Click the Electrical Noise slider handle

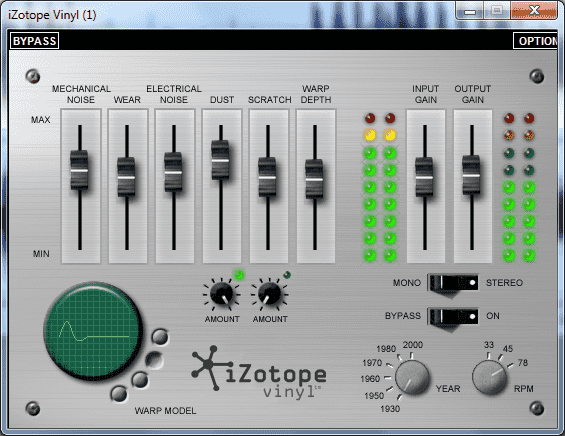pyautogui.click(x=173, y=172)
